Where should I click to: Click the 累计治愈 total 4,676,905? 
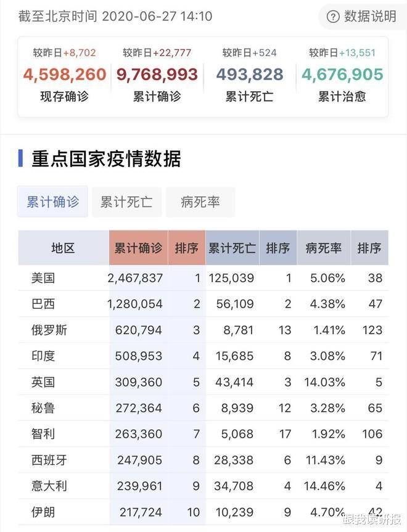pyautogui.click(x=342, y=75)
